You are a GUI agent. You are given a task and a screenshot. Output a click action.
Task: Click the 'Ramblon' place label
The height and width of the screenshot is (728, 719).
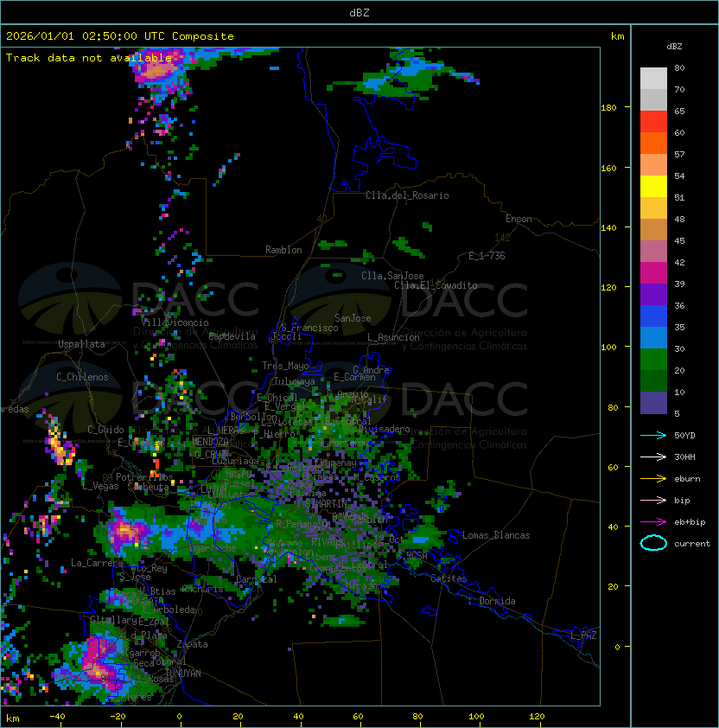coord(283,250)
